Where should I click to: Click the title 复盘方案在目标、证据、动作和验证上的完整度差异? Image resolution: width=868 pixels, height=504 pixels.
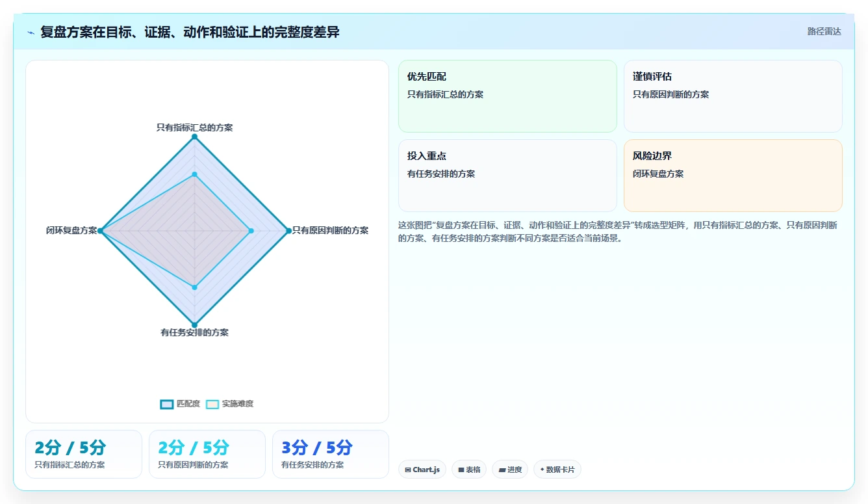pyautogui.click(x=190, y=32)
